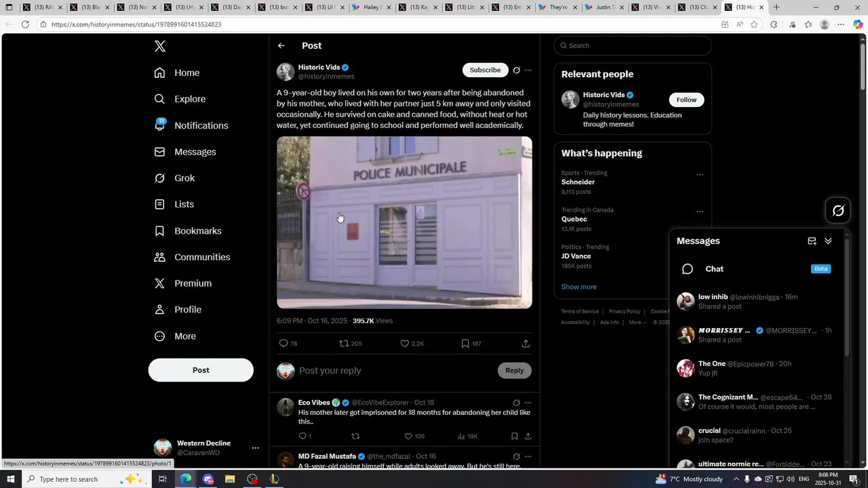Click the X logo in the sidebar
The image size is (868, 488).
(160, 46)
